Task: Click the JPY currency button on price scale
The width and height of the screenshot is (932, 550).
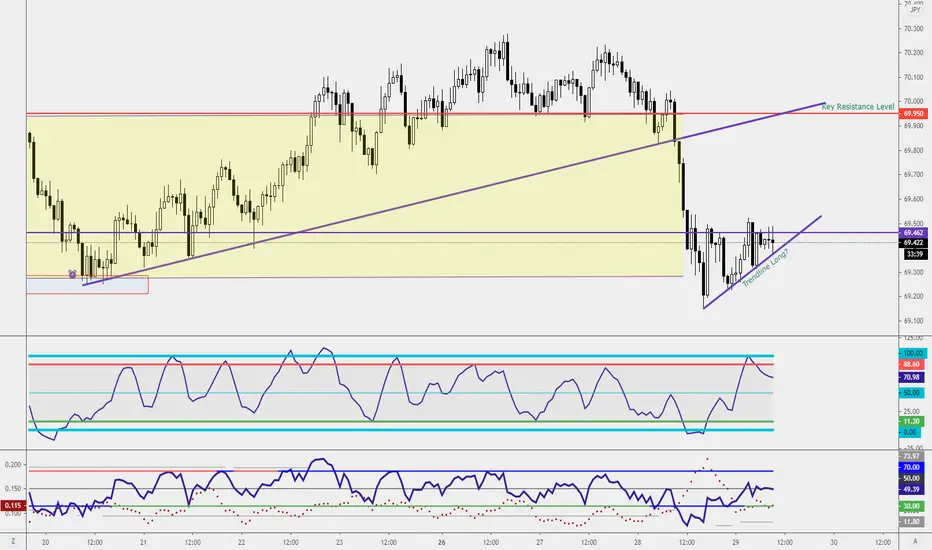Action: click(x=915, y=10)
